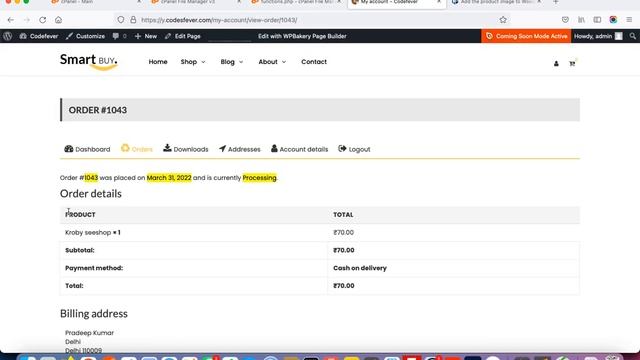
Task: Click Edit Page in admin bar
Action: (x=182, y=36)
